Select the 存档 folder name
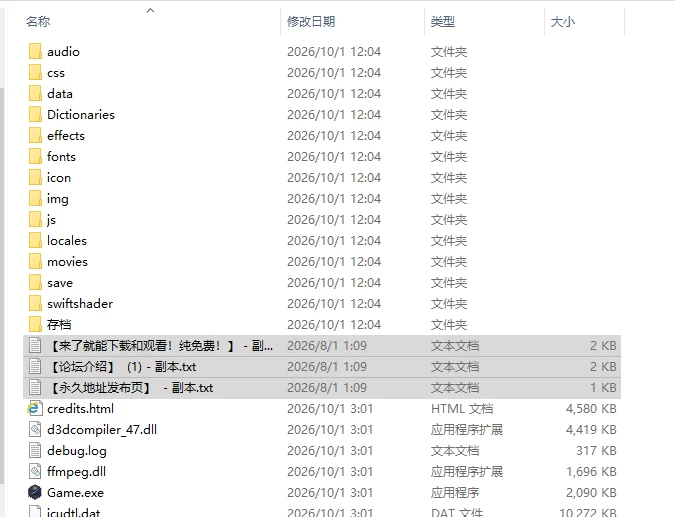 [x=59, y=325]
